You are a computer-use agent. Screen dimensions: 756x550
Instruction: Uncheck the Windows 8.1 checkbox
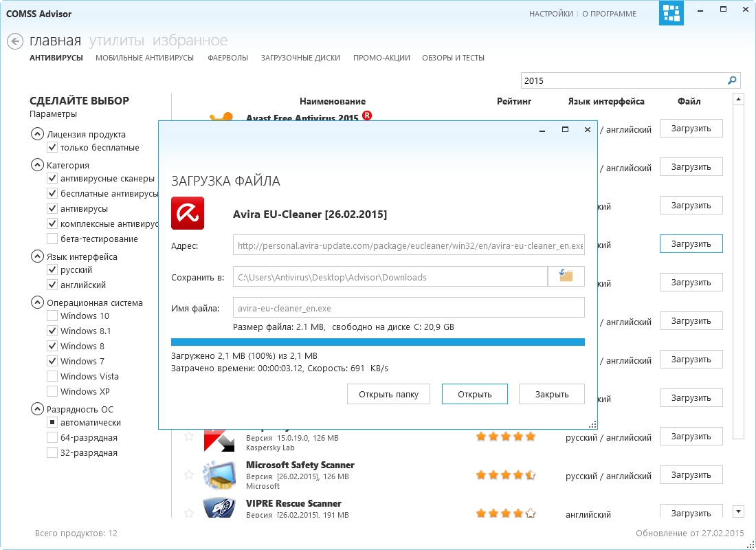tap(52, 331)
